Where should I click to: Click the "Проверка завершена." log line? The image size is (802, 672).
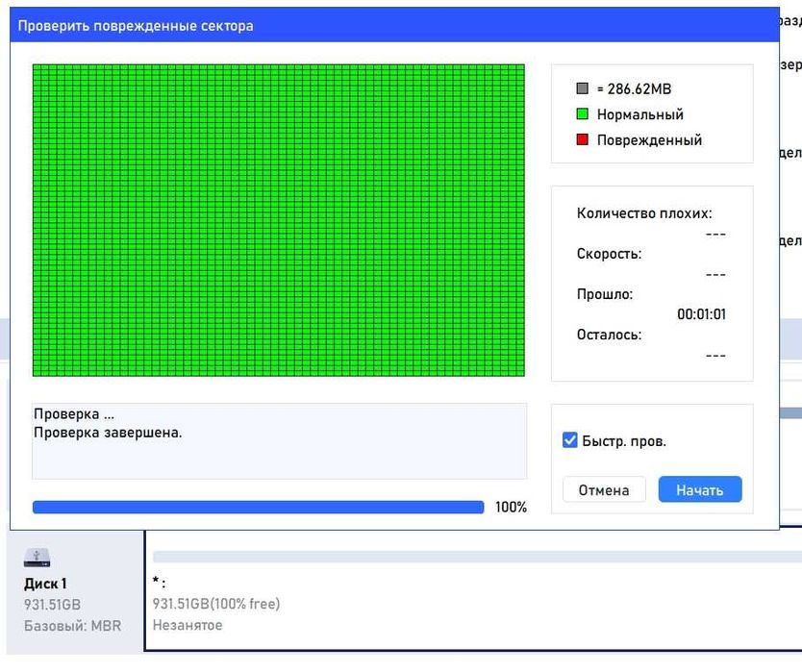click(108, 433)
